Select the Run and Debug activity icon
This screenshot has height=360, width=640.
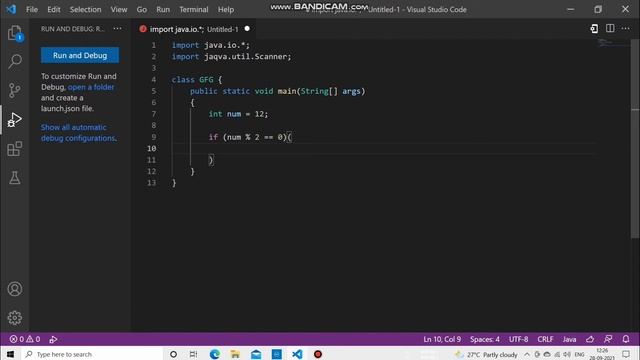click(x=15, y=120)
